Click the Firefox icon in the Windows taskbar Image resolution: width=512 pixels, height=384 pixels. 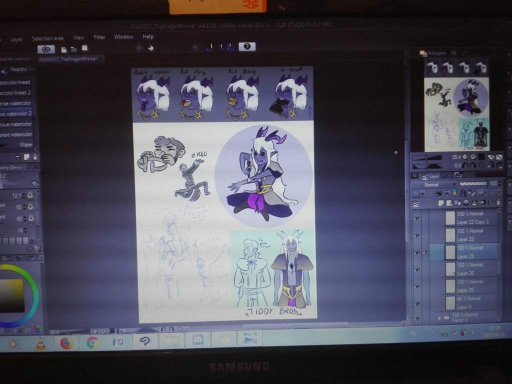66,343
